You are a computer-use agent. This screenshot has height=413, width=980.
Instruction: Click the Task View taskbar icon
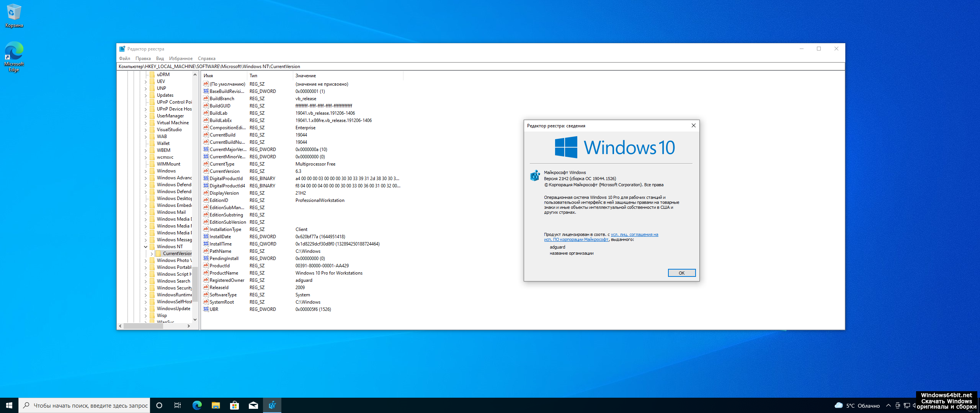point(178,405)
